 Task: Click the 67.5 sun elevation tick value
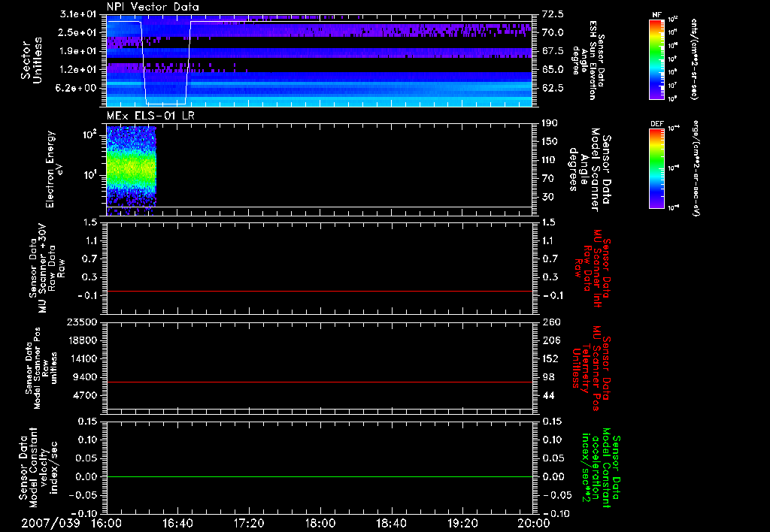(x=553, y=51)
